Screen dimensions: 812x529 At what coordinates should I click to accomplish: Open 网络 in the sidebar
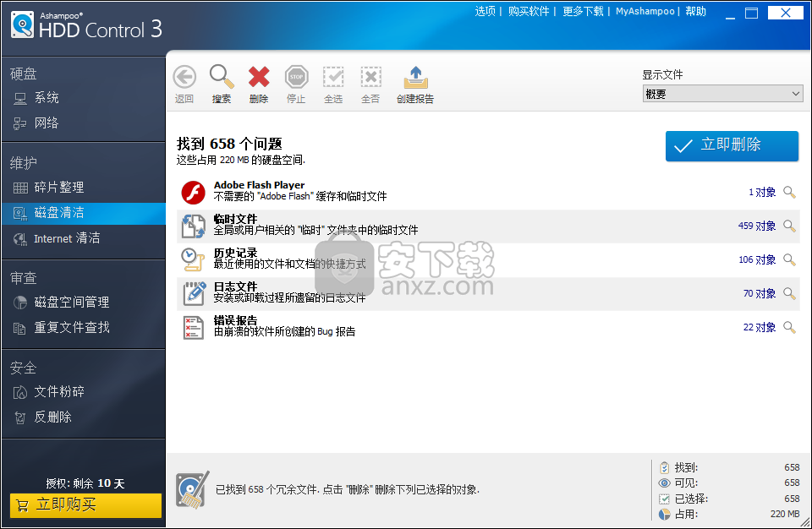click(x=84, y=123)
